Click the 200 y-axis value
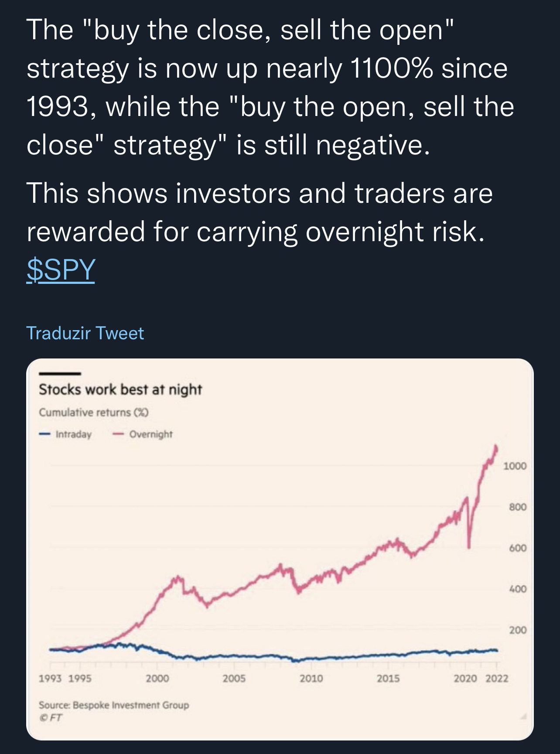 (518, 630)
